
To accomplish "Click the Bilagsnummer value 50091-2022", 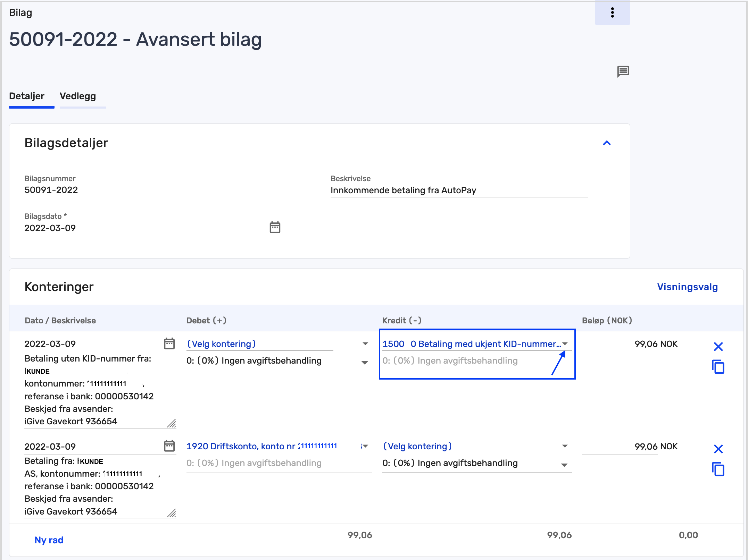I will coord(51,190).
